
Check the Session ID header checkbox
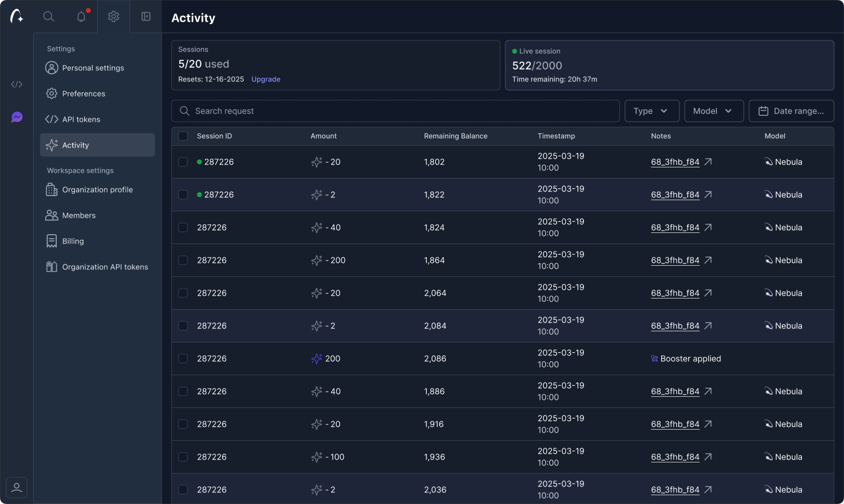point(183,136)
